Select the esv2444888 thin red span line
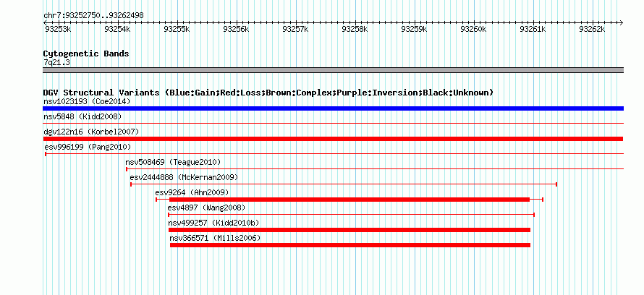The width and height of the screenshot is (644, 295). pos(344,184)
